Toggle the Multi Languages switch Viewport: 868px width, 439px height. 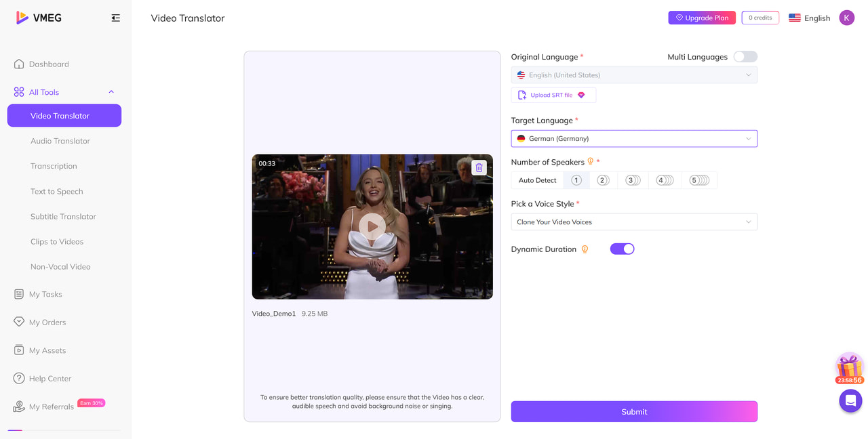coord(745,57)
